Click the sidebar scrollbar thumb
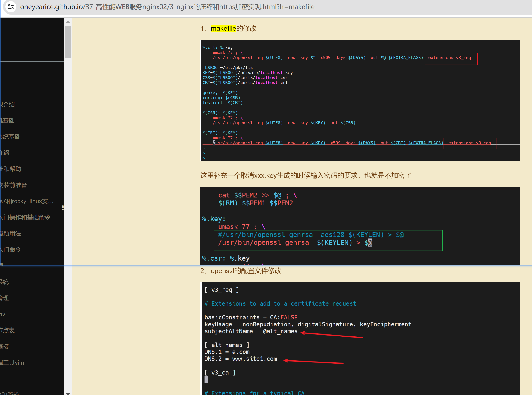 pyautogui.click(x=68, y=41)
